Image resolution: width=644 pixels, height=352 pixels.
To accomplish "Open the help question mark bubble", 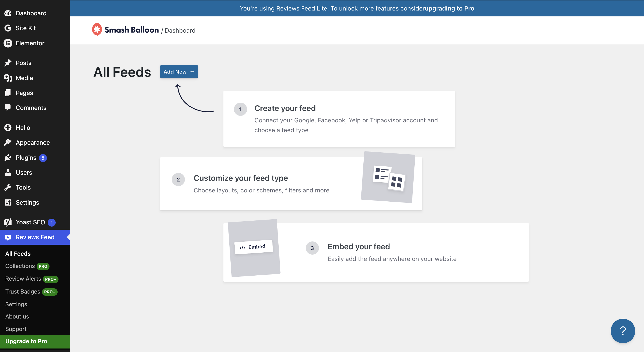I will (x=623, y=331).
